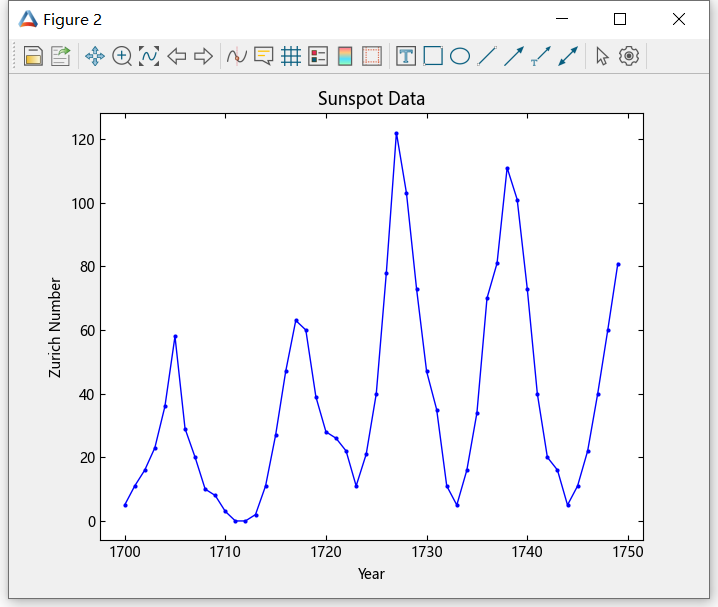The height and width of the screenshot is (607, 718).
Task: Select the Rectangle drawing tool
Action: coord(433,56)
